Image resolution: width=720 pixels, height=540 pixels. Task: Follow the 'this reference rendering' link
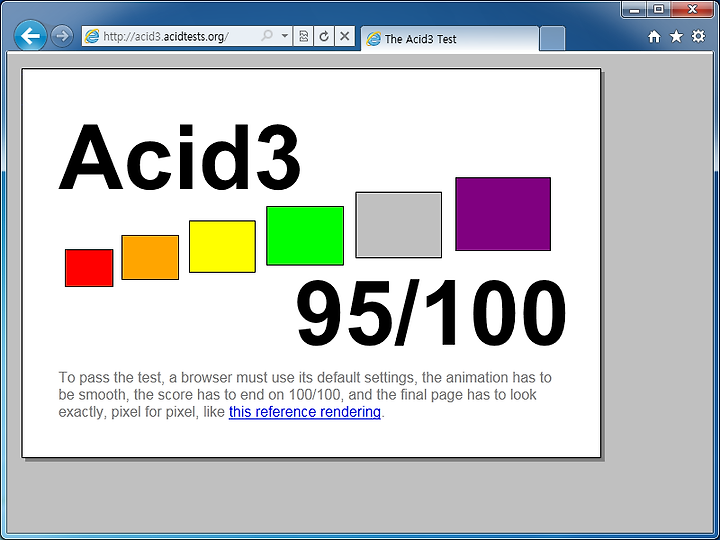304,412
